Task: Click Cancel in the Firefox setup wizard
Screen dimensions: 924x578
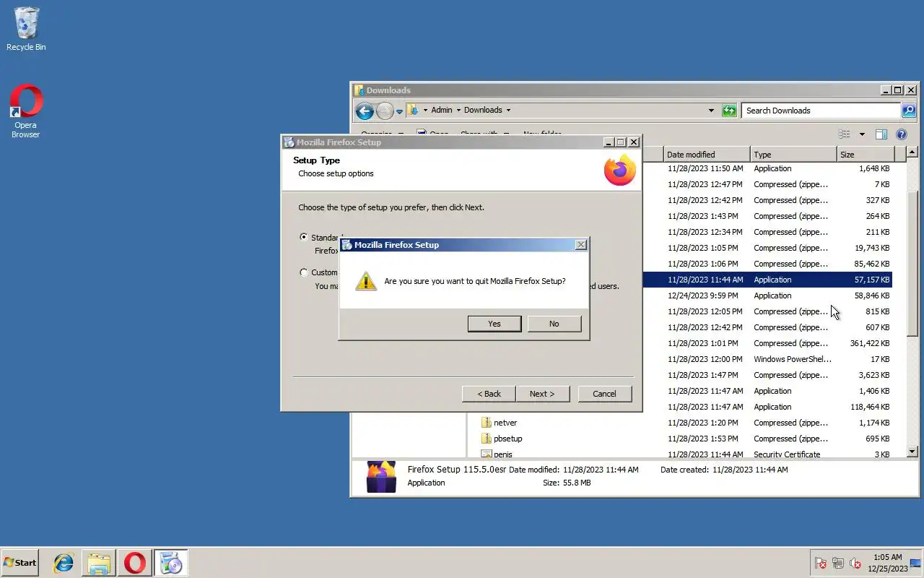Action: [x=605, y=394]
